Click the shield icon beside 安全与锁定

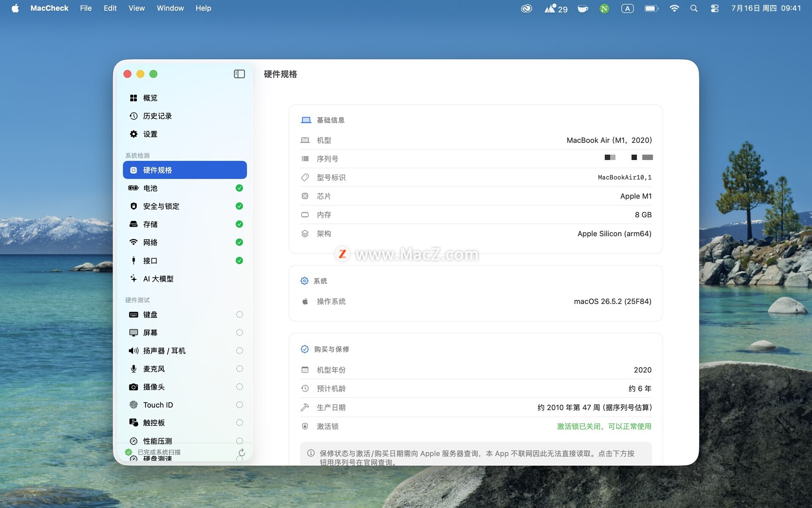pos(134,206)
